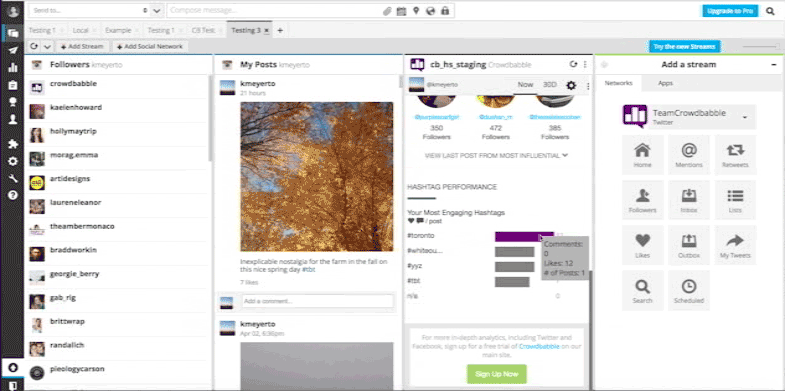785x391 pixels.
Task: Open the more-options dots beside Crowdbabble gear
Action: click(588, 86)
